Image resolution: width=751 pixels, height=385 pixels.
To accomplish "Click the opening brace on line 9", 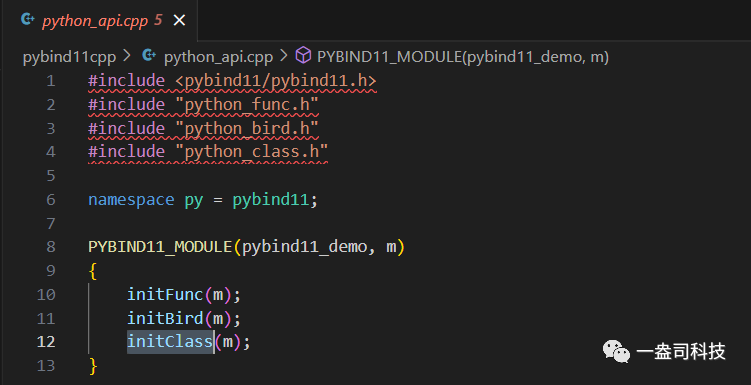I will click(93, 271).
